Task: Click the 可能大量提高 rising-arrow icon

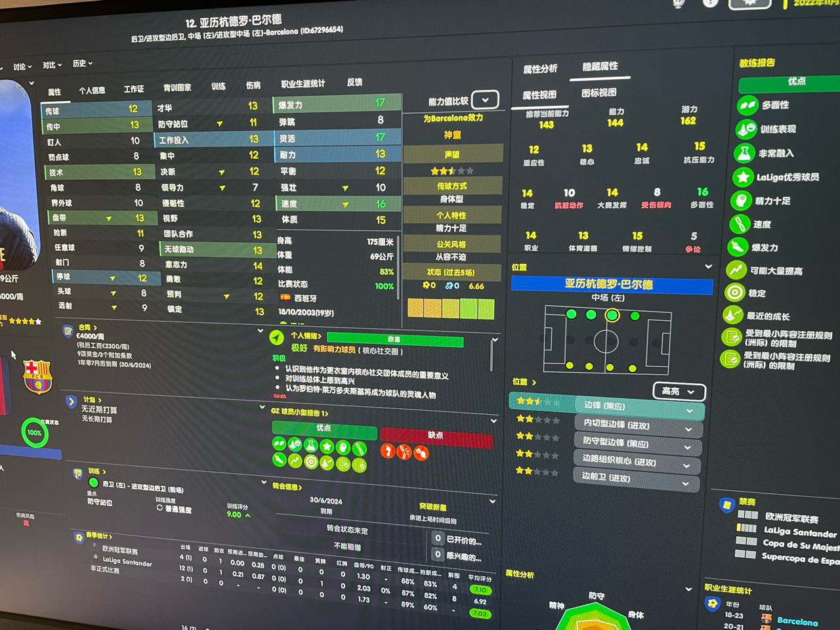Action: point(736,270)
